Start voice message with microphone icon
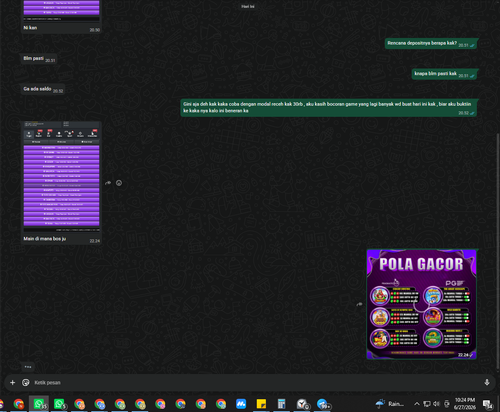Screen dimensions: 500x412 [x=487, y=382]
